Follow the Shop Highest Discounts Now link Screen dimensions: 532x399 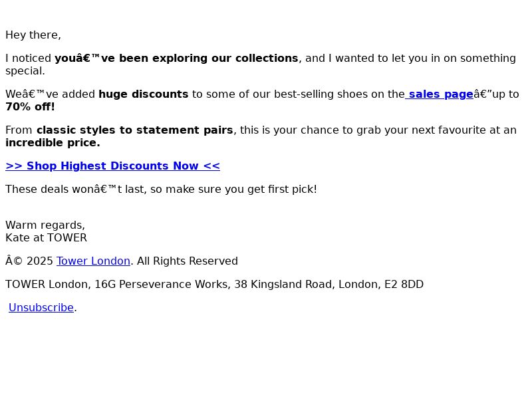pos(112,166)
